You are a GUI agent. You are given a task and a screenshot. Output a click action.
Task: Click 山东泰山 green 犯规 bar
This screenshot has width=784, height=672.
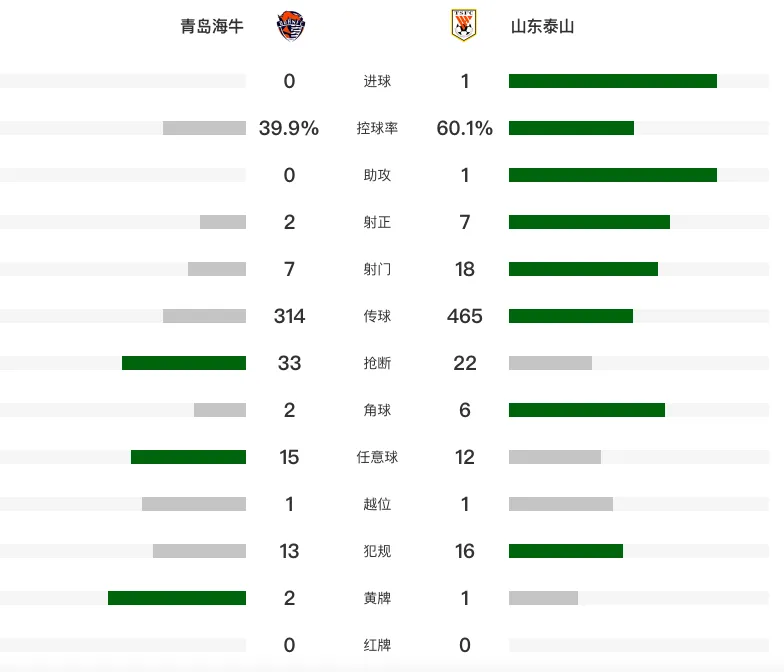(566, 551)
